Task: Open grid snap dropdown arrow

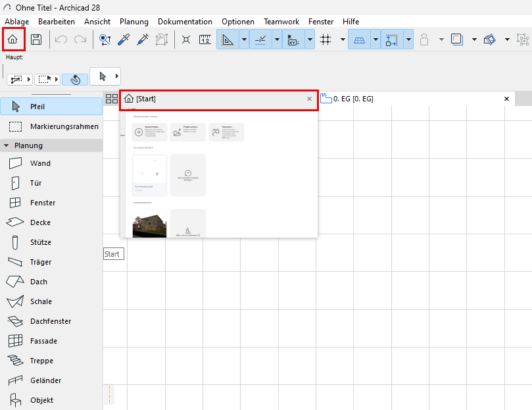Action: click(x=343, y=39)
